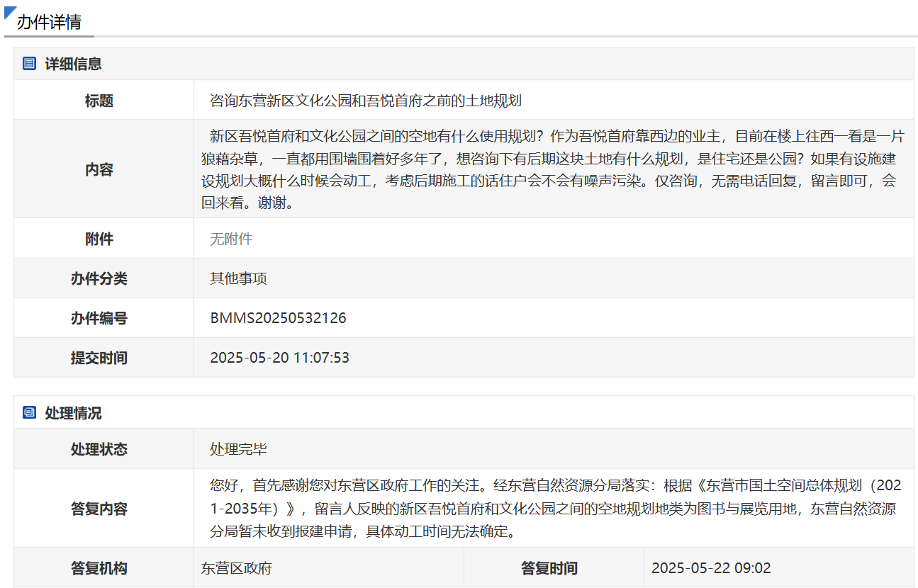The image size is (918, 588).
Task: Click the icon beside 详细信息 header
Action: 29,64
